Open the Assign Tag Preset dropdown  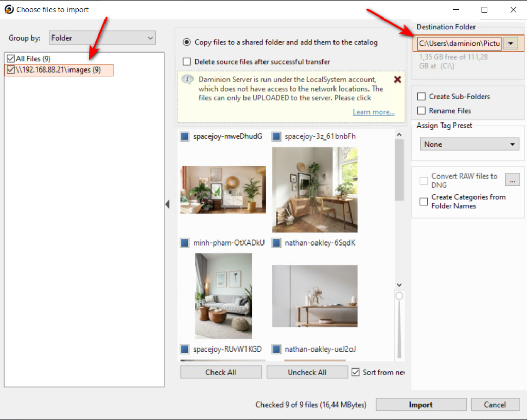(469, 145)
